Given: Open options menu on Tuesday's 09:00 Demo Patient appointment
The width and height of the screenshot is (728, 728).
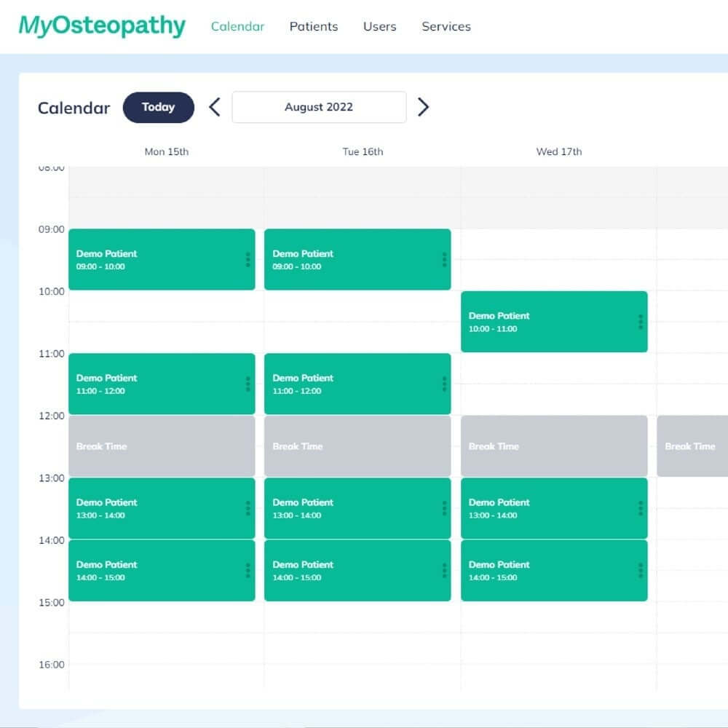Looking at the screenshot, I should 444,260.
